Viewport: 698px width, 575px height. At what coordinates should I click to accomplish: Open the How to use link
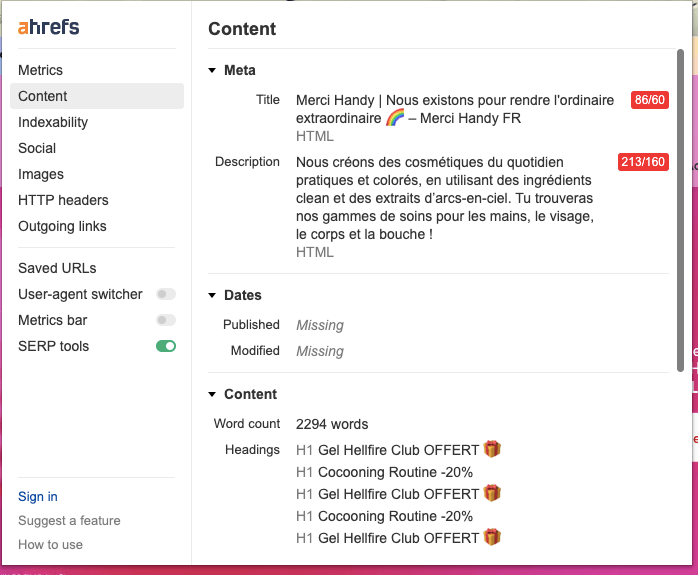[50, 545]
